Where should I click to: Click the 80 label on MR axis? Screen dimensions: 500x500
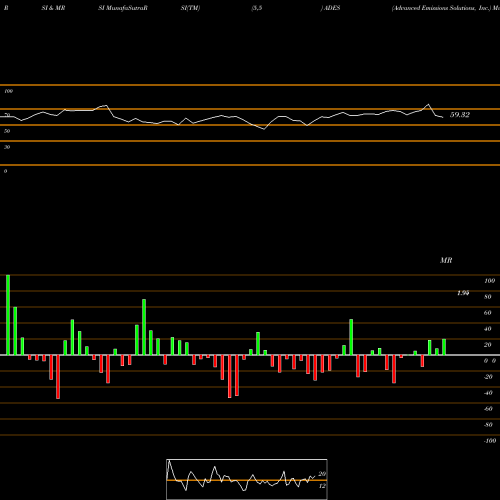pos(488,297)
